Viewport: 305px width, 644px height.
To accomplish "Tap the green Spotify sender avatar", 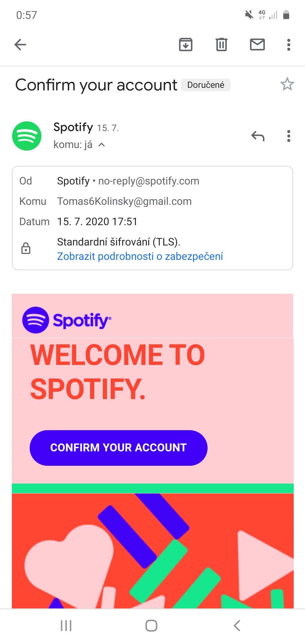I will pyautogui.click(x=27, y=136).
